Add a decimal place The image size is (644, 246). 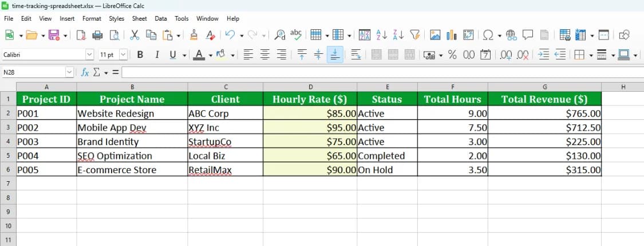[506, 54]
